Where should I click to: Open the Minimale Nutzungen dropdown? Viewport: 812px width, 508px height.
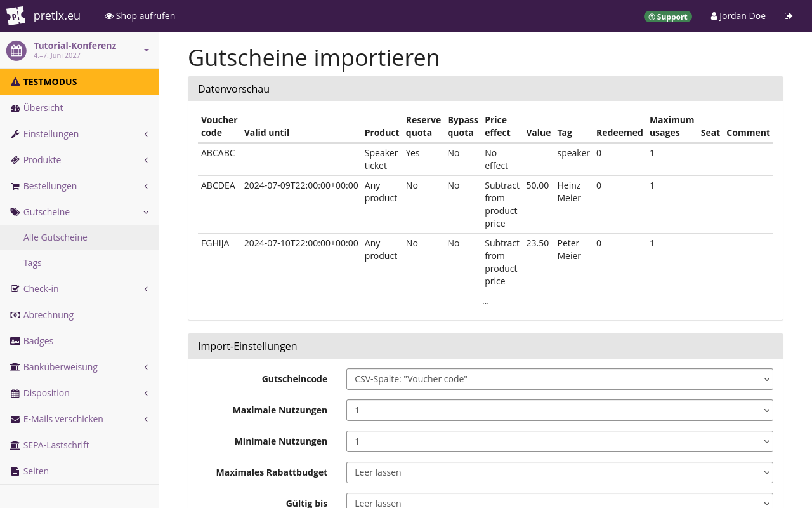560,441
